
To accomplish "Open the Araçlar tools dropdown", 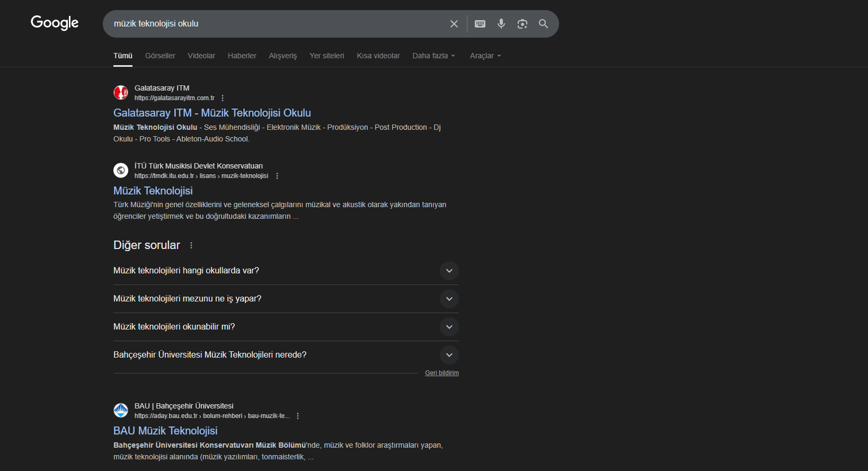I will click(485, 56).
